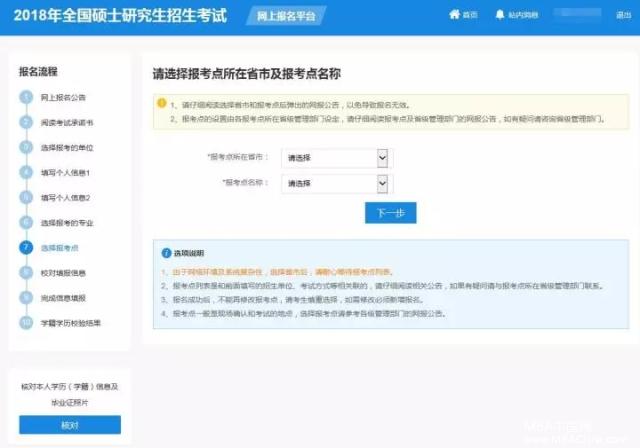640x448 pixels.
Task: Click step 1 circle for 网上报名公告
Action: pyautogui.click(x=27, y=97)
